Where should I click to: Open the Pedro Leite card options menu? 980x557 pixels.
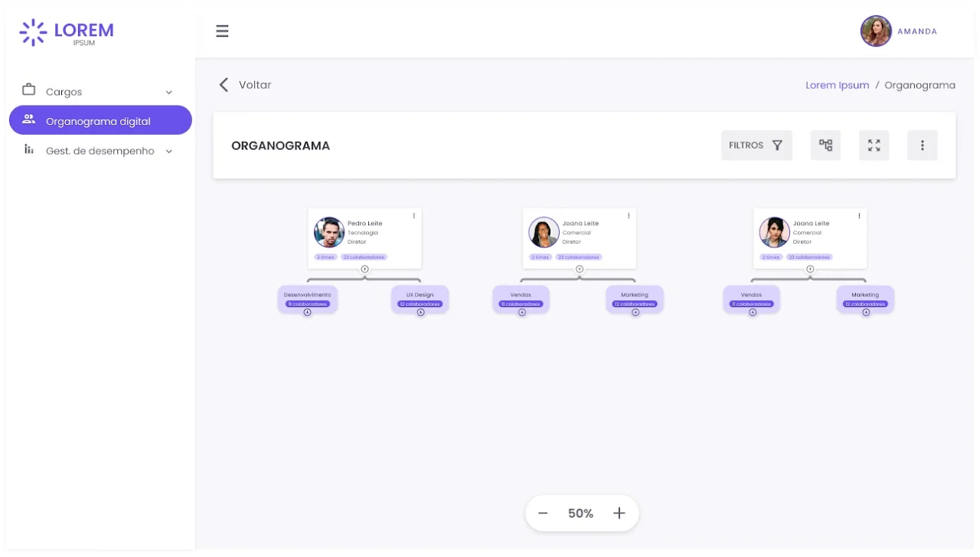[x=414, y=216]
